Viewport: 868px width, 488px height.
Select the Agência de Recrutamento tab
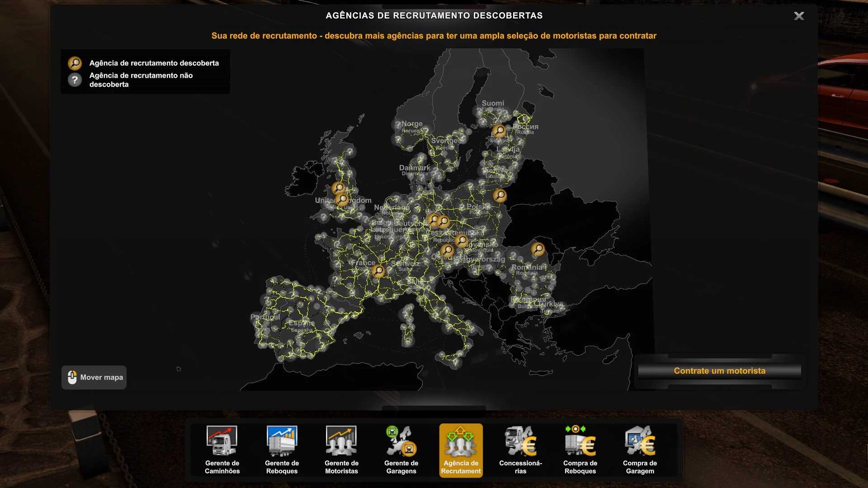click(461, 450)
